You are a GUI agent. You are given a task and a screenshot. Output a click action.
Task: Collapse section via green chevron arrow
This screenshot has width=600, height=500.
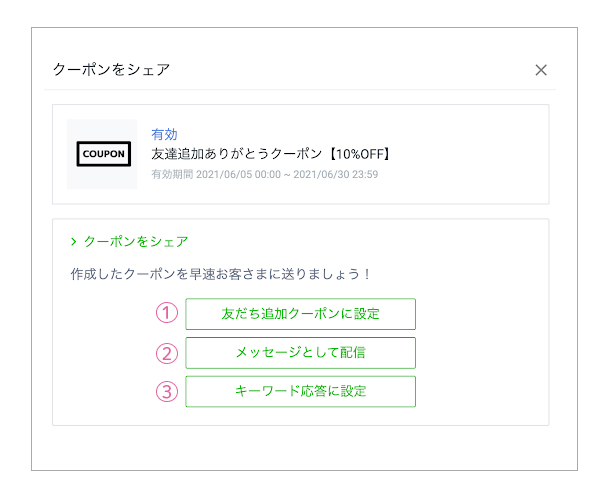tap(74, 242)
